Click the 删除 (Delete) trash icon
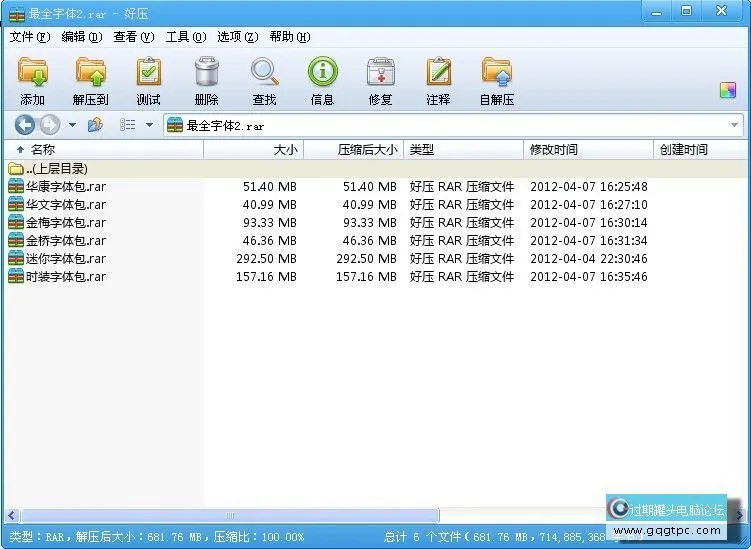 pos(206,72)
